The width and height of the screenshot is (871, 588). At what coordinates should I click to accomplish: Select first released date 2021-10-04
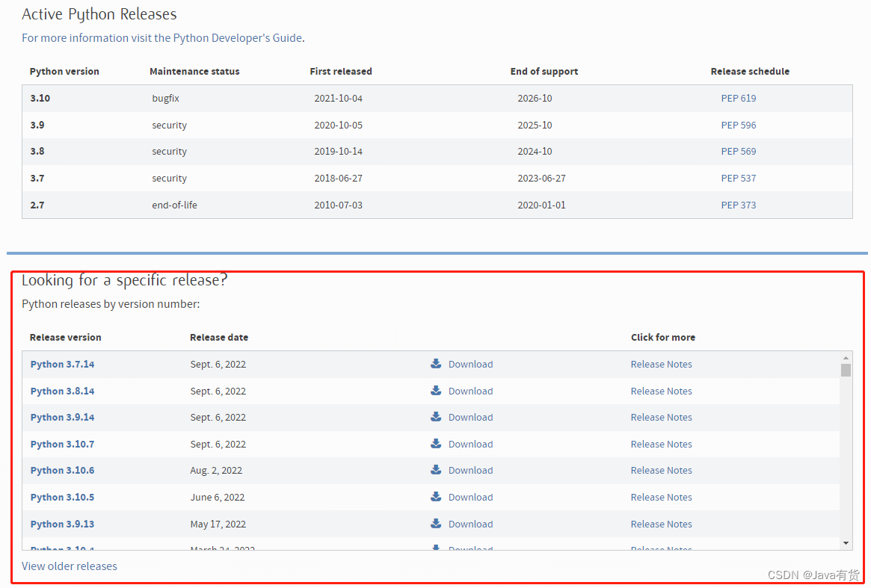tap(338, 99)
